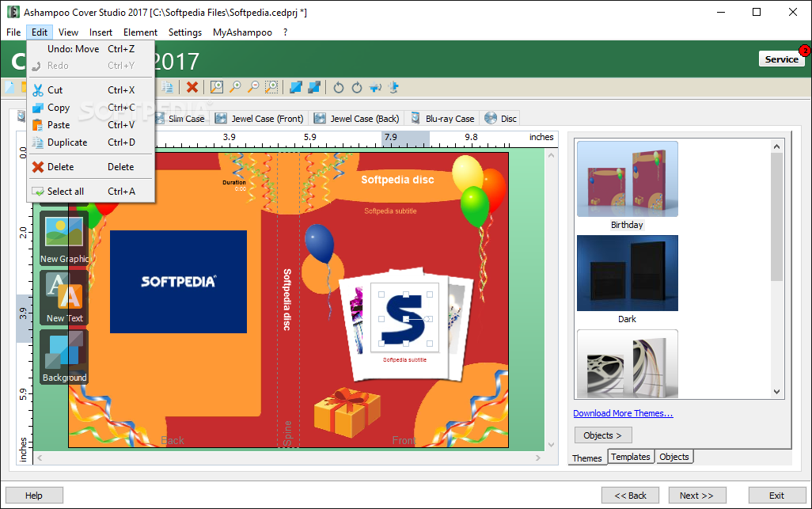This screenshot has width=812, height=509.
Task: Click the New document icon in toolbar
Action: 9,87
